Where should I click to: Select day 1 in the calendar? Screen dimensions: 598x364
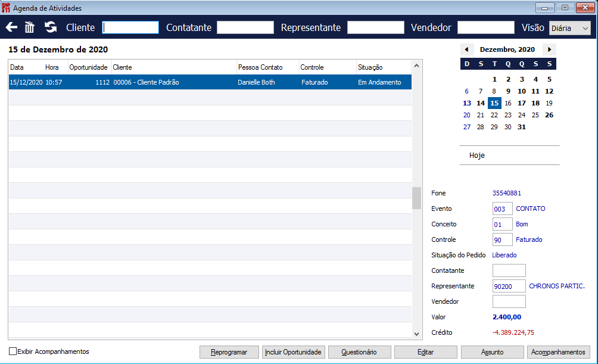[494, 79]
